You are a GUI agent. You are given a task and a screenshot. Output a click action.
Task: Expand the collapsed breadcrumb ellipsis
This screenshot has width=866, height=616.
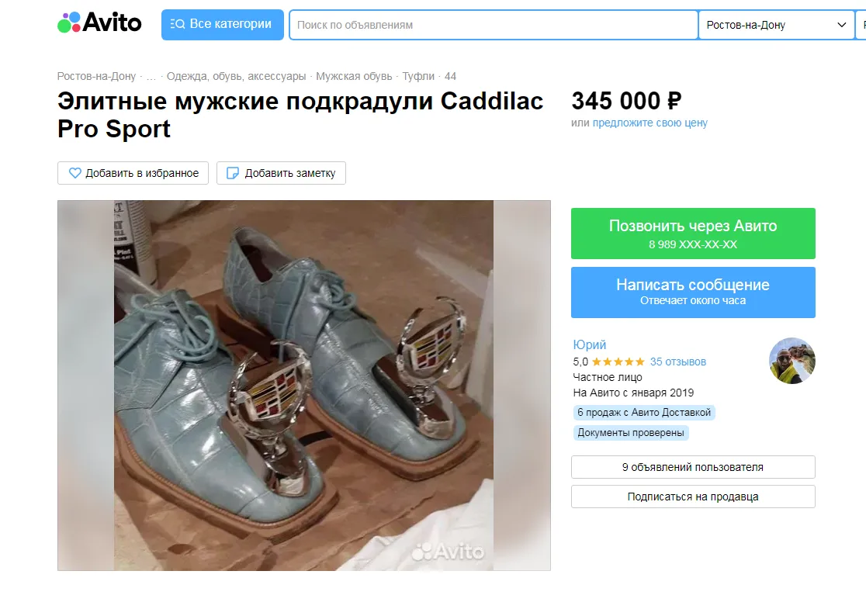point(151,76)
